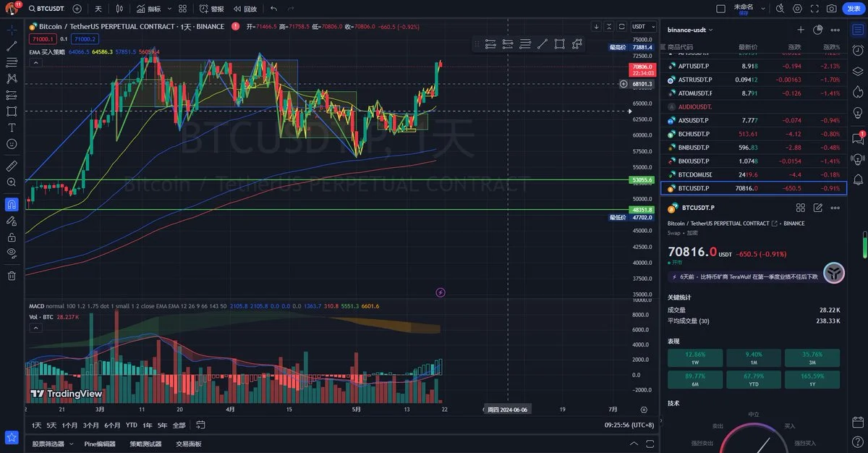This screenshot has width=868, height=453.
Task: Open the geometric shapes tool
Action: [x=12, y=111]
